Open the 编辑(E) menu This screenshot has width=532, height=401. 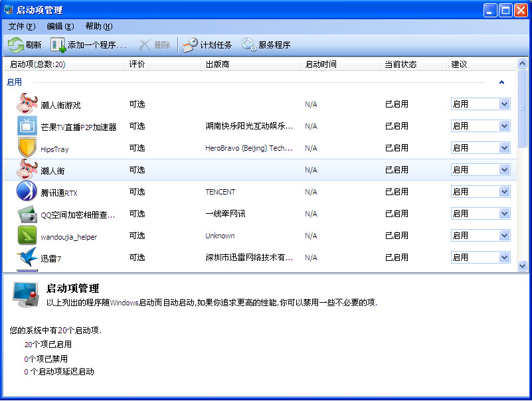pyautogui.click(x=60, y=27)
